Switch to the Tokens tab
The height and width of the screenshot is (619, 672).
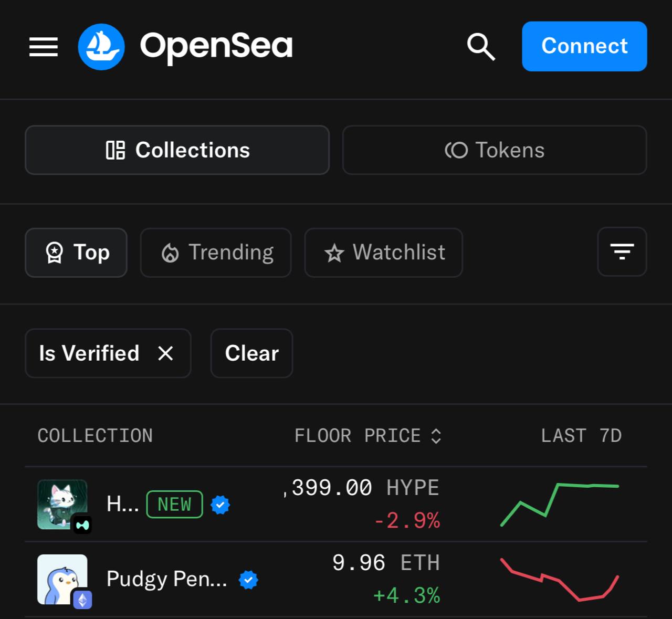coord(494,150)
